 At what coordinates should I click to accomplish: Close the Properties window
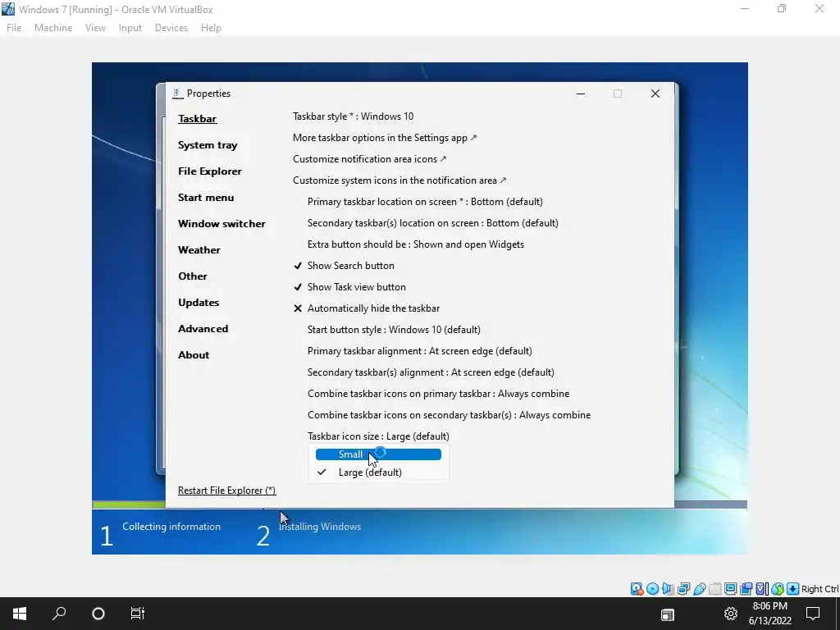pyautogui.click(x=655, y=94)
